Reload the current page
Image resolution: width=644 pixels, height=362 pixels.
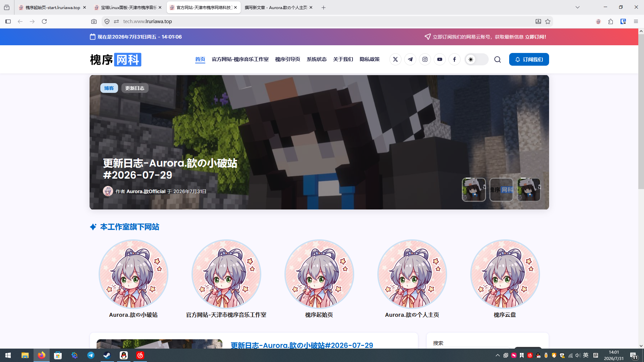(44, 21)
